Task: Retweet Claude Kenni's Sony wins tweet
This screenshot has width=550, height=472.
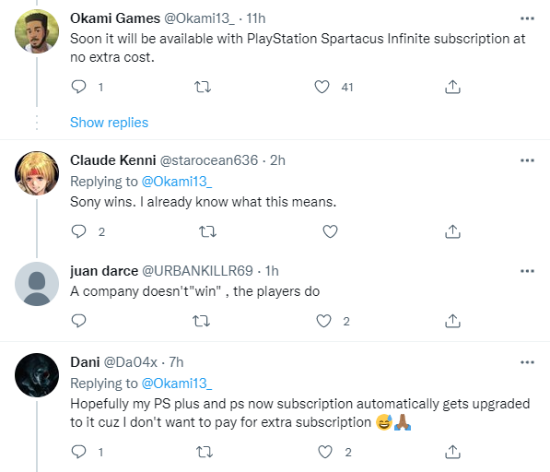Action: coord(208,231)
